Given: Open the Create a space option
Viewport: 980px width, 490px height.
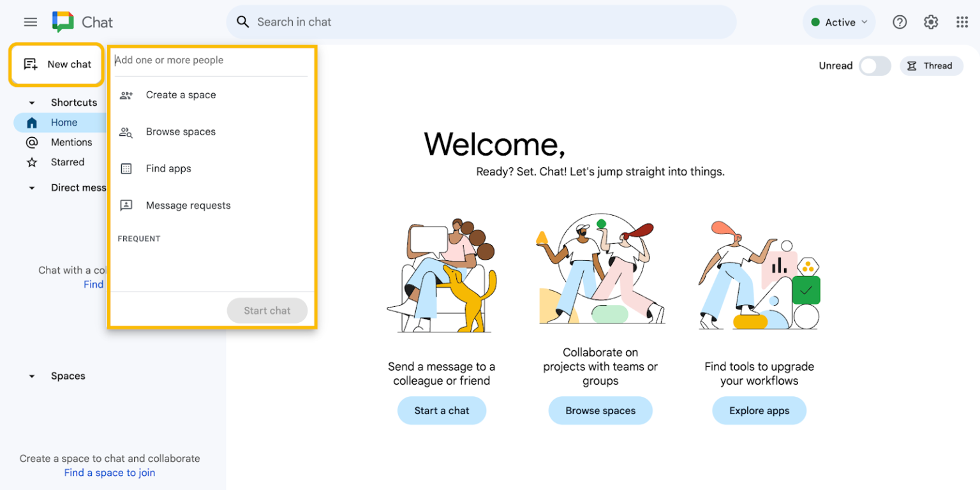Looking at the screenshot, I should 181,94.
